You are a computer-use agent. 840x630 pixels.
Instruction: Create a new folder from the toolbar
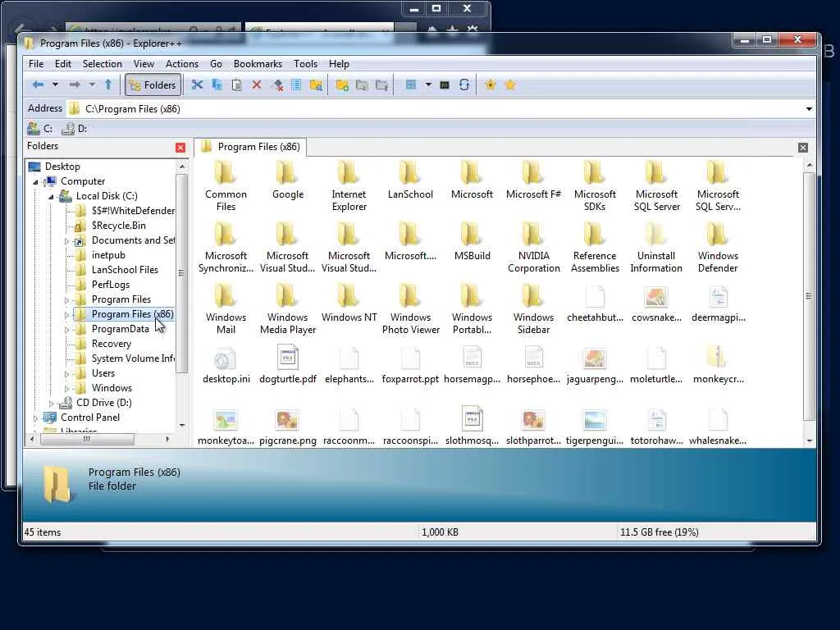tap(342, 84)
